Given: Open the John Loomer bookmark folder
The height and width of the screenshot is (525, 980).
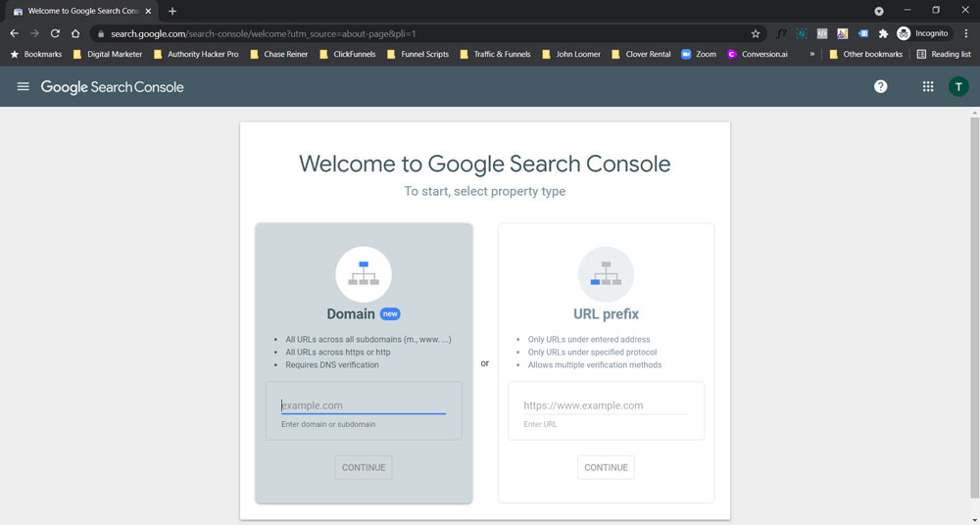Looking at the screenshot, I should coord(570,55).
